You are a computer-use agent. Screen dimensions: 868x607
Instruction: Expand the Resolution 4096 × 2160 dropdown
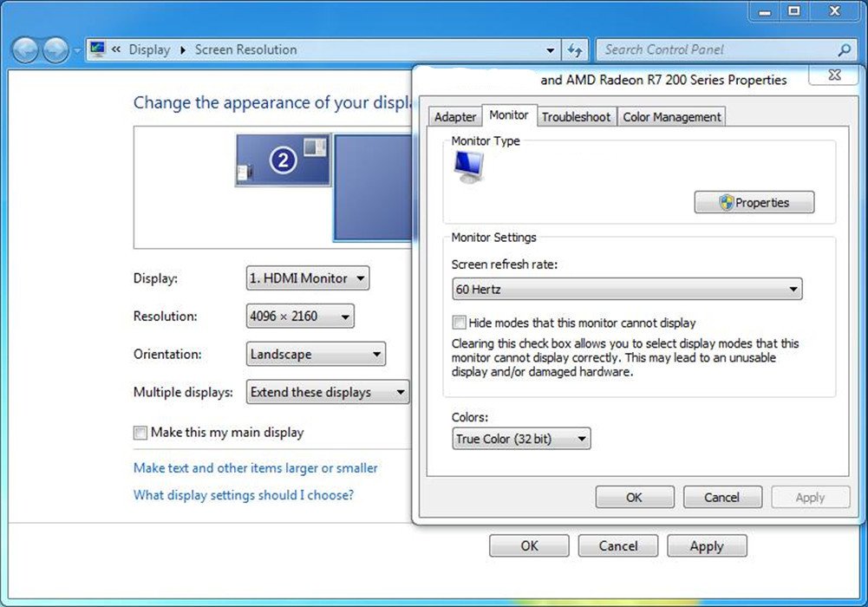[x=300, y=317]
